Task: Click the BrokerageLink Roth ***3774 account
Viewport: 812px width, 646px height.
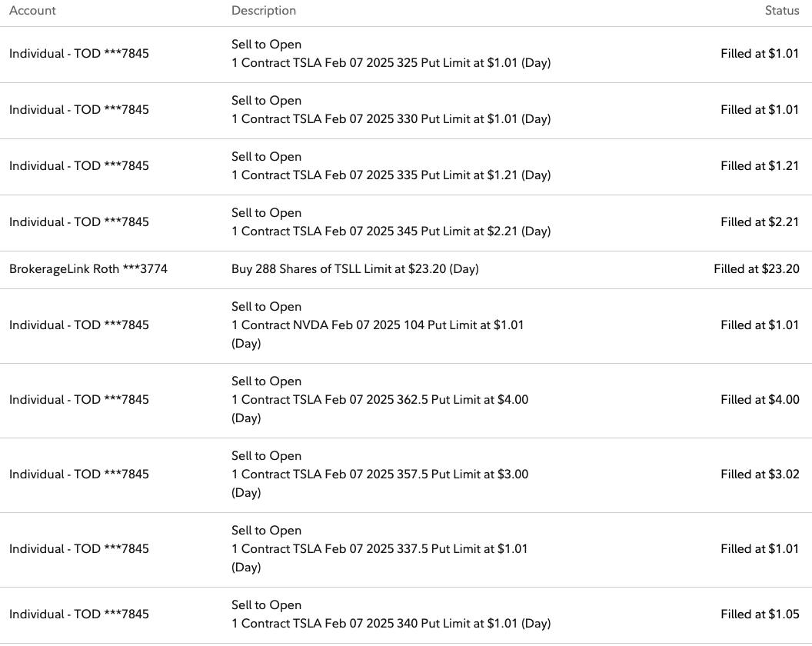Action: [88, 269]
